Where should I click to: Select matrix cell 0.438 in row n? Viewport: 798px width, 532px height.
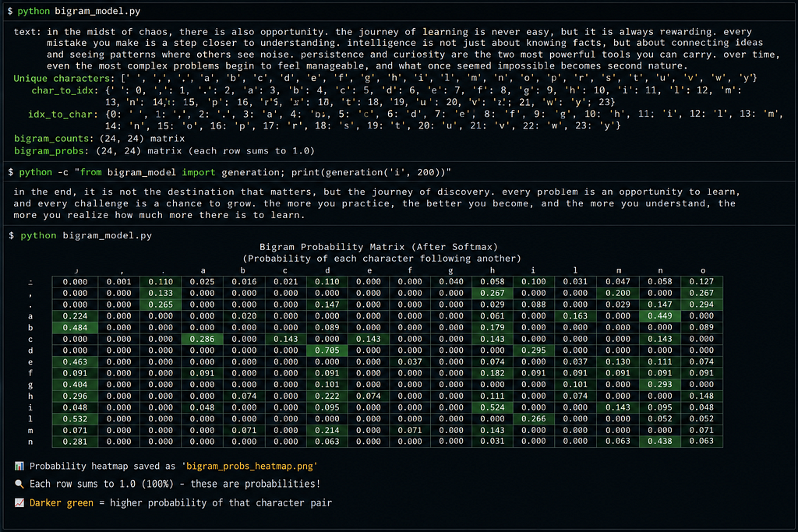(660, 442)
